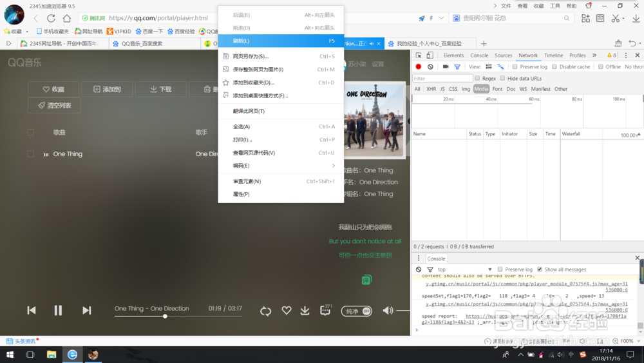Click the 清空列表 button
Viewport: 644px width, 363px height.
[54, 105]
